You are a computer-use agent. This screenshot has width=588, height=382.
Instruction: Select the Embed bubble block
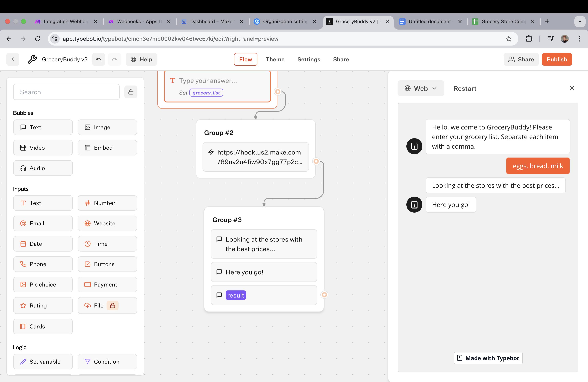[107, 148]
